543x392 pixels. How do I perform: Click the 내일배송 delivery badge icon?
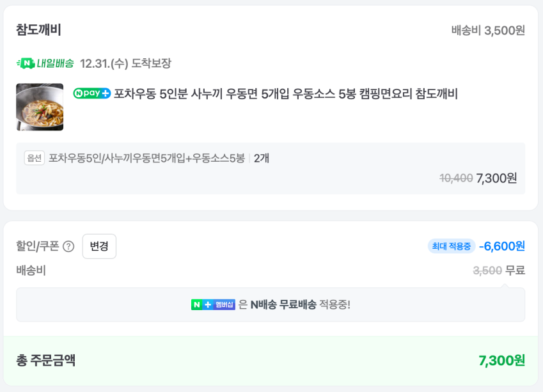click(x=45, y=63)
